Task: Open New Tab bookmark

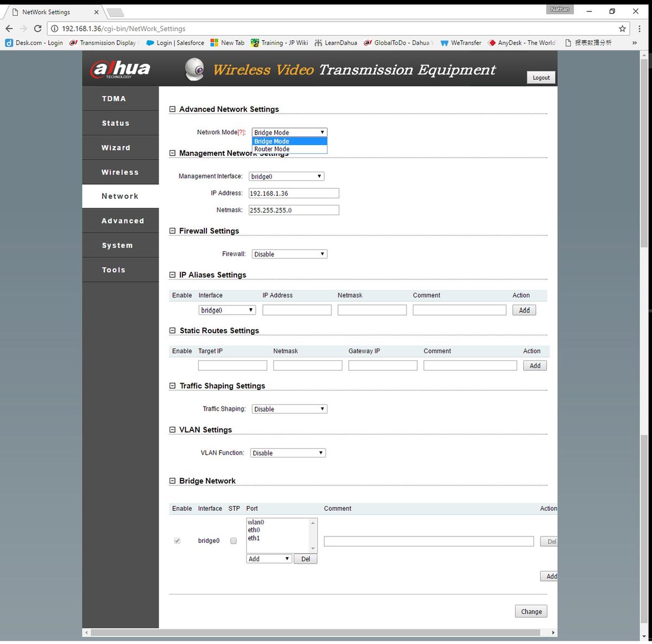Action: (x=227, y=43)
